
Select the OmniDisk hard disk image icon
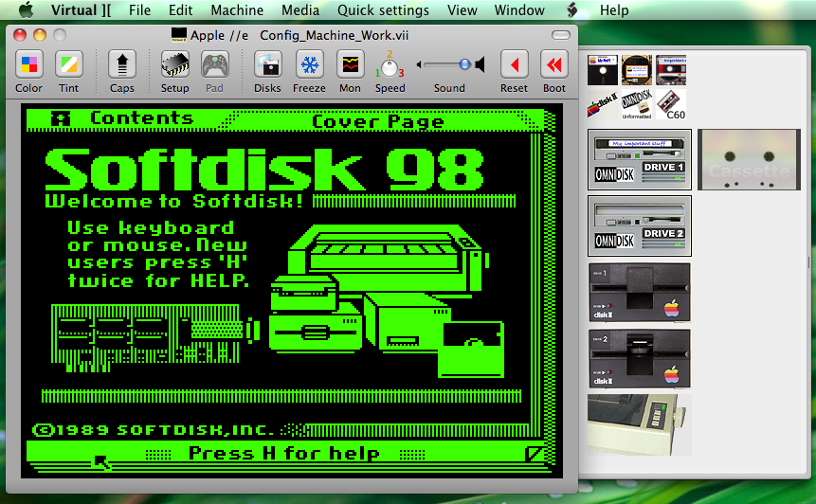coord(637,70)
